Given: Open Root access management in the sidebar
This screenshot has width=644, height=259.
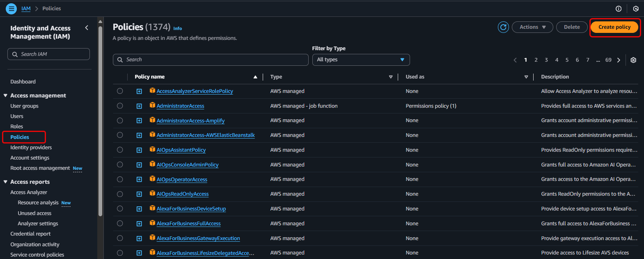Looking at the screenshot, I should [40, 168].
